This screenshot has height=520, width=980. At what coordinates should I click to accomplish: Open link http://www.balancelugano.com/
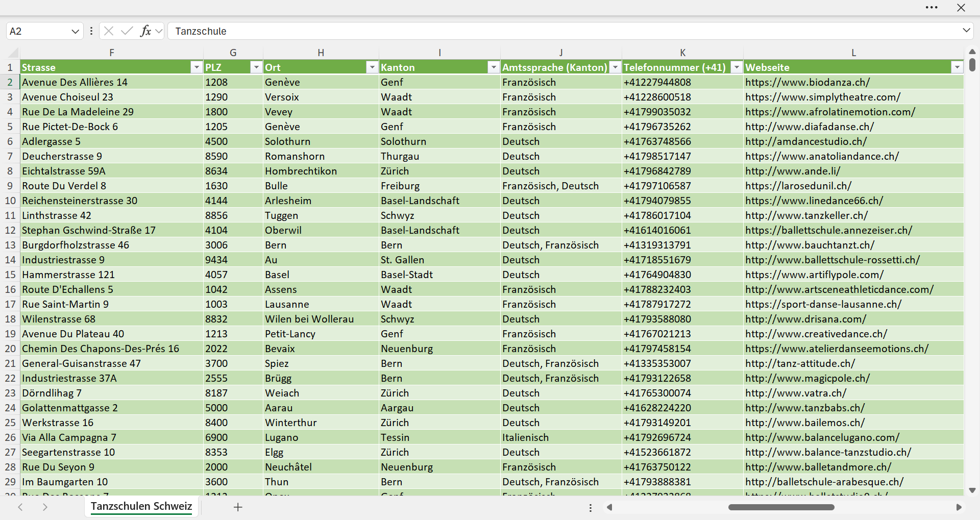point(822,437)
